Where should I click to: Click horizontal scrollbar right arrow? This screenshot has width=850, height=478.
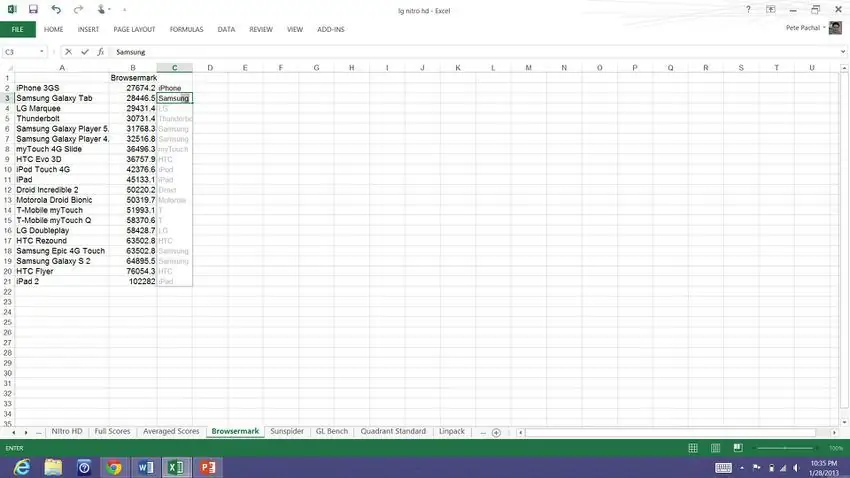click(834, 432)
